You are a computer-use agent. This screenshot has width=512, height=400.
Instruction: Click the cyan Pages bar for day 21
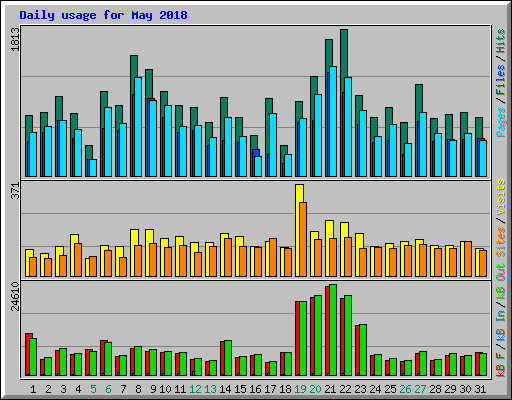(x=333, y=121)
